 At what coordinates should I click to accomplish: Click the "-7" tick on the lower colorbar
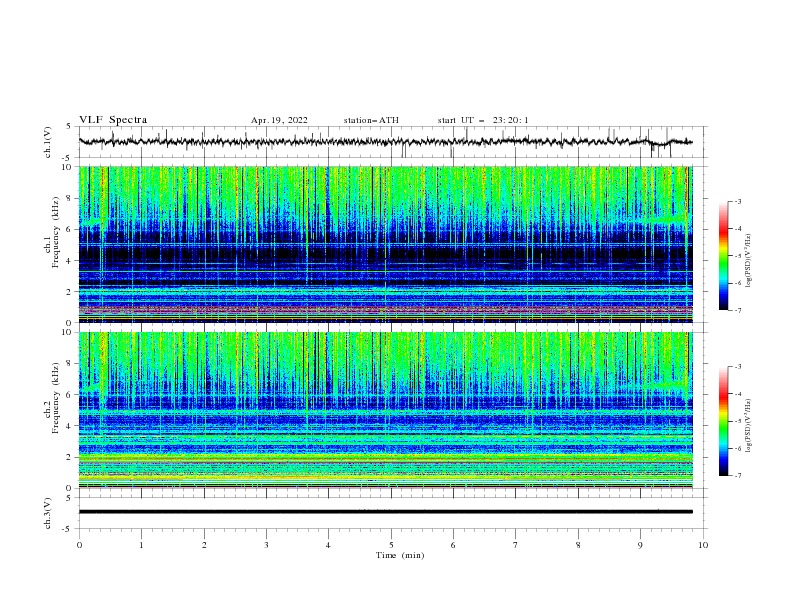pyautogui.click(x=737, y=475)
